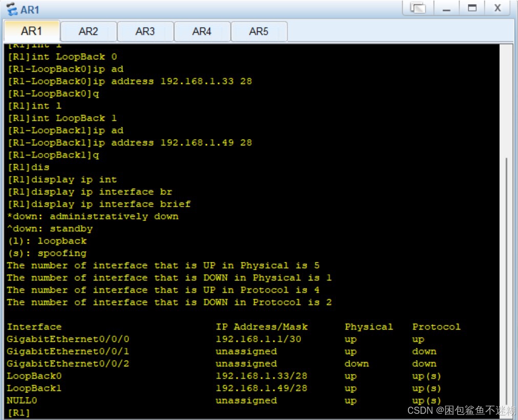Click the '(l): loopback' legend line

tap(47, 241)
